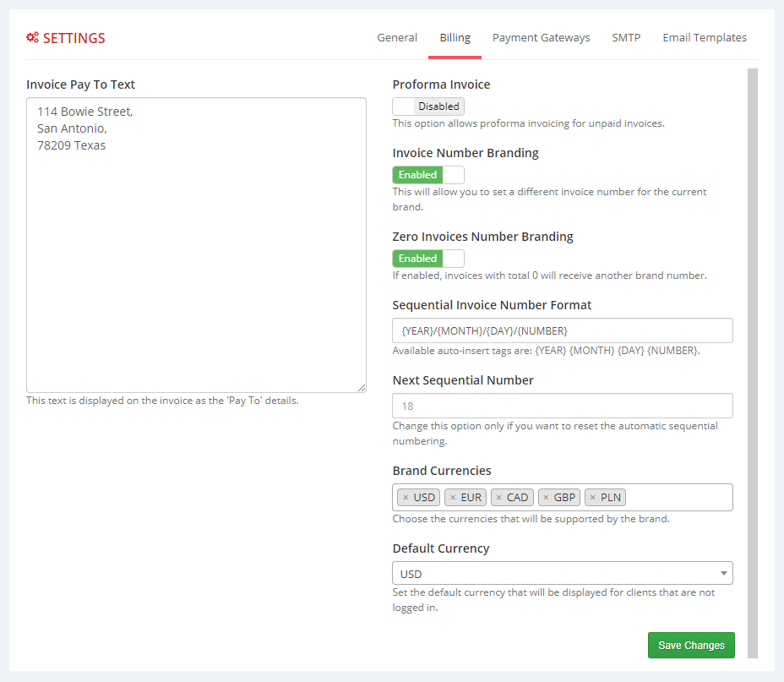This screenshot has height=682, width=784.
Task: Enable the Proforma Invoice toggle
Action: point(427,106)
